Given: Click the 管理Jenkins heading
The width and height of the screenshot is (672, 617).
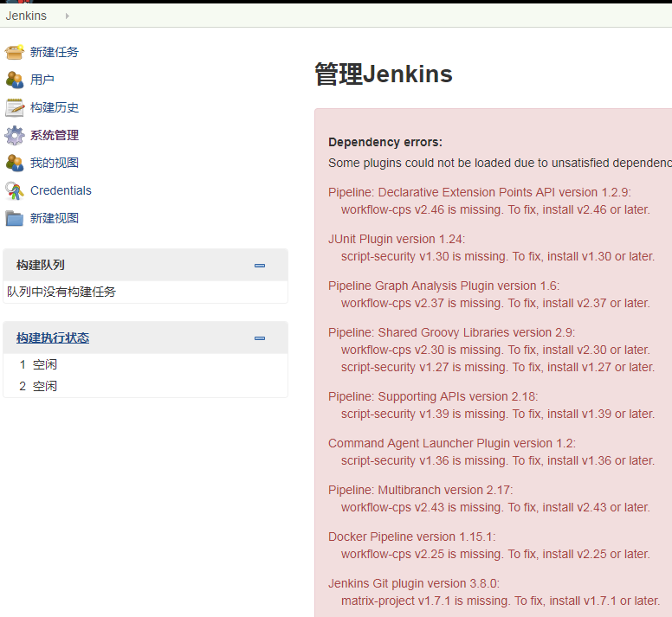Looking at the screenshot, I should [x=384, y=74].
